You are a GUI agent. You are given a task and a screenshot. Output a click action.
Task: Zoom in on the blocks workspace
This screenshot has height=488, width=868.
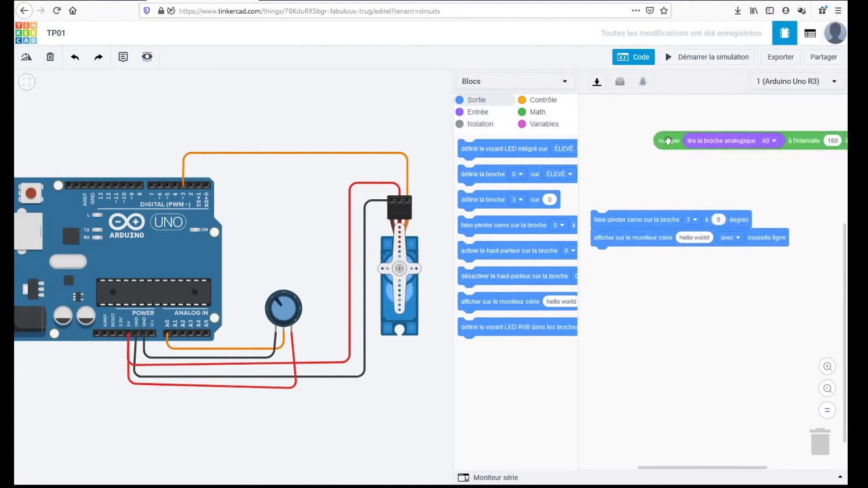pyautogui.click(x=827, y=367)
